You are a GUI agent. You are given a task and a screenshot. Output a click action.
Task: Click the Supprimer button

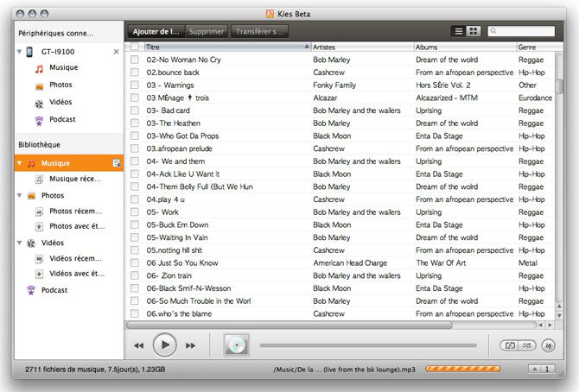point(207,31)
